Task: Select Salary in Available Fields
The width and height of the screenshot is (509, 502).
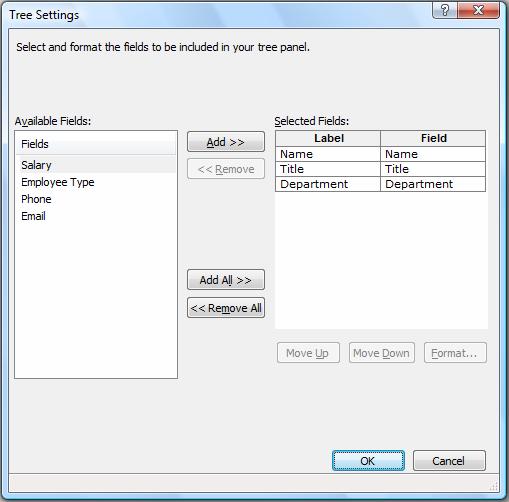Action: [96, 165]
